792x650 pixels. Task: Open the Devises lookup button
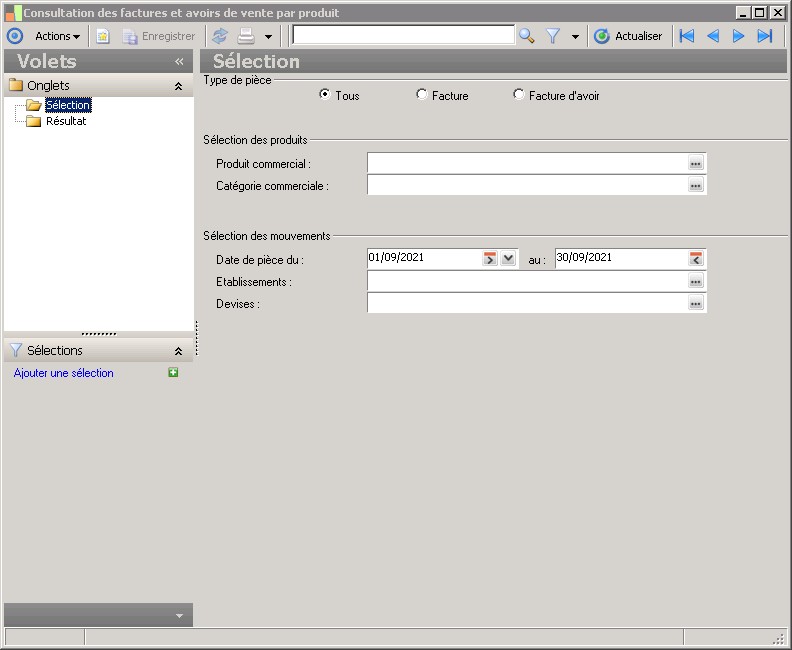click(696, 304)
